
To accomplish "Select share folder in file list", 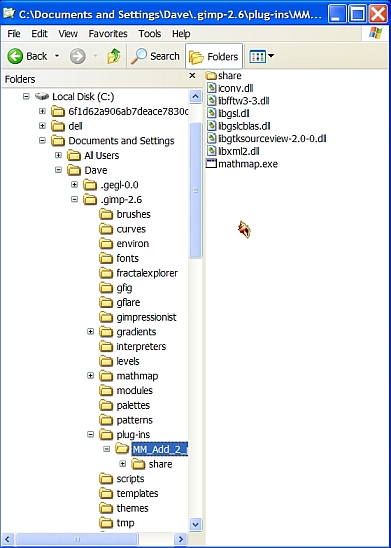I will coord(224,75).
